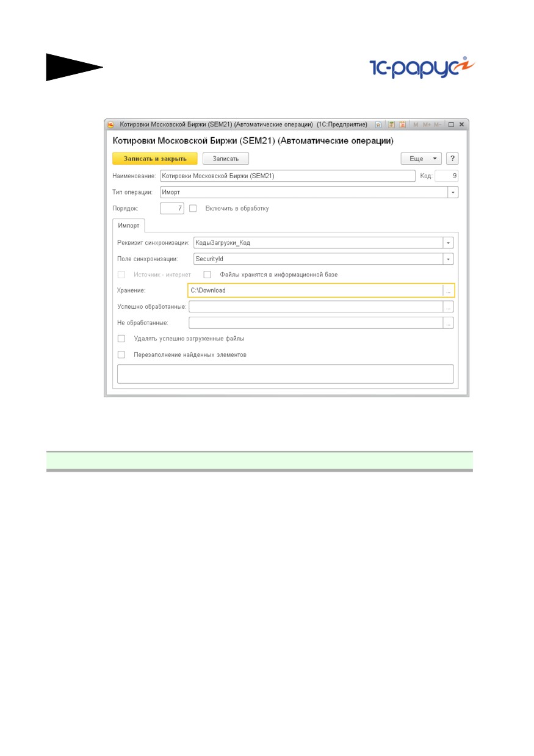The image size is (534, 756).
Task: Click the Записать button
Action: coord(226,159)
